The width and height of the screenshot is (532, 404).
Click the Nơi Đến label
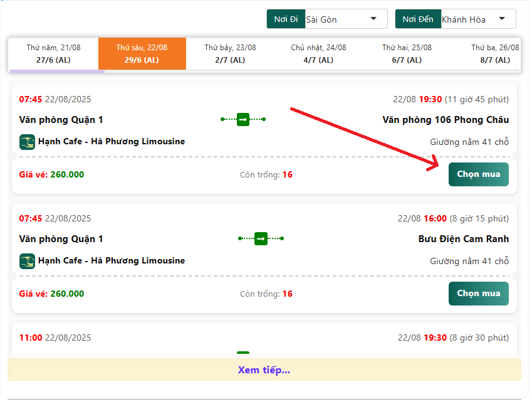pyautogui.click(x=418, y=19)
